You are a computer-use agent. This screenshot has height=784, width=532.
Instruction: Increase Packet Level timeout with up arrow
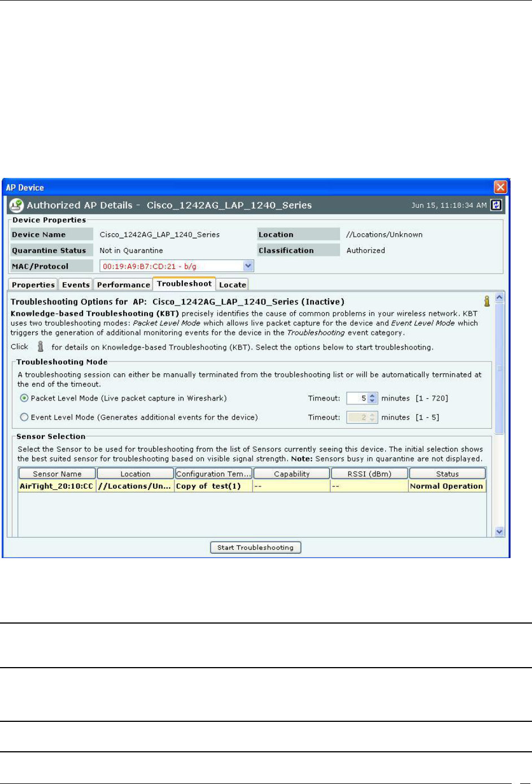coord(372,396)
